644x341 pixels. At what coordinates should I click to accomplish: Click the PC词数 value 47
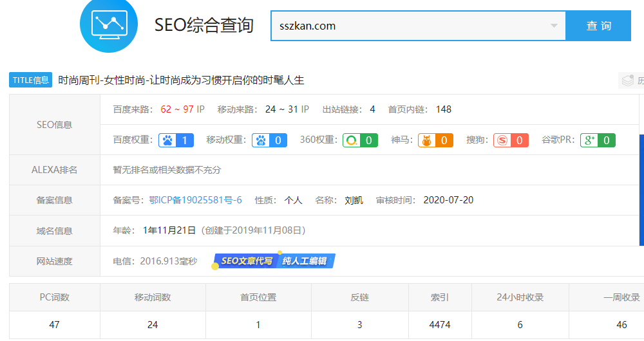(55, 325)
